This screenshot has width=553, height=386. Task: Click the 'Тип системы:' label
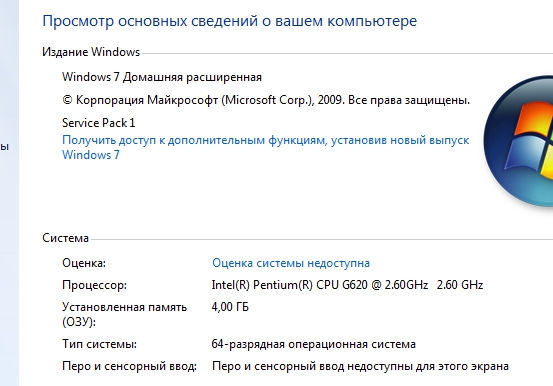[99, 344]
